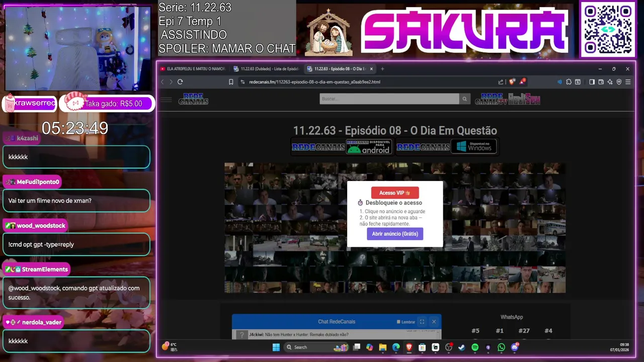
Task: Click the site info icon before URL
Action: [x=243, y=82]
